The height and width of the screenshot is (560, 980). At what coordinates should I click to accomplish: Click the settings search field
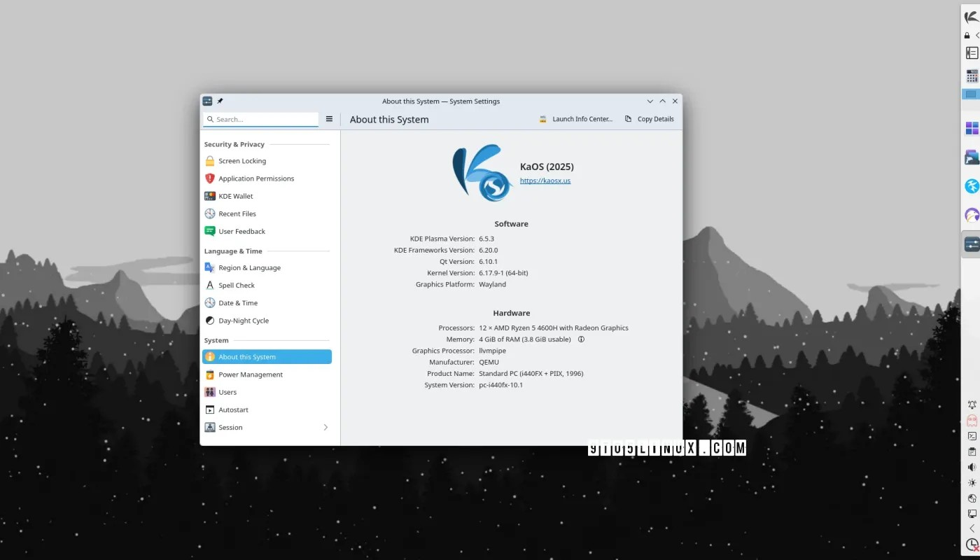click(260, 119)
